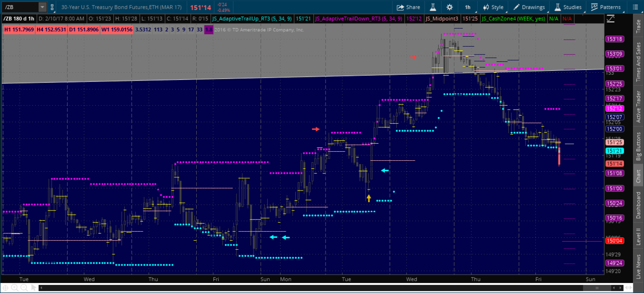Click the W1 159.0156 label
The width and height of the screenshot is (644, 293).
click(117, 30)
